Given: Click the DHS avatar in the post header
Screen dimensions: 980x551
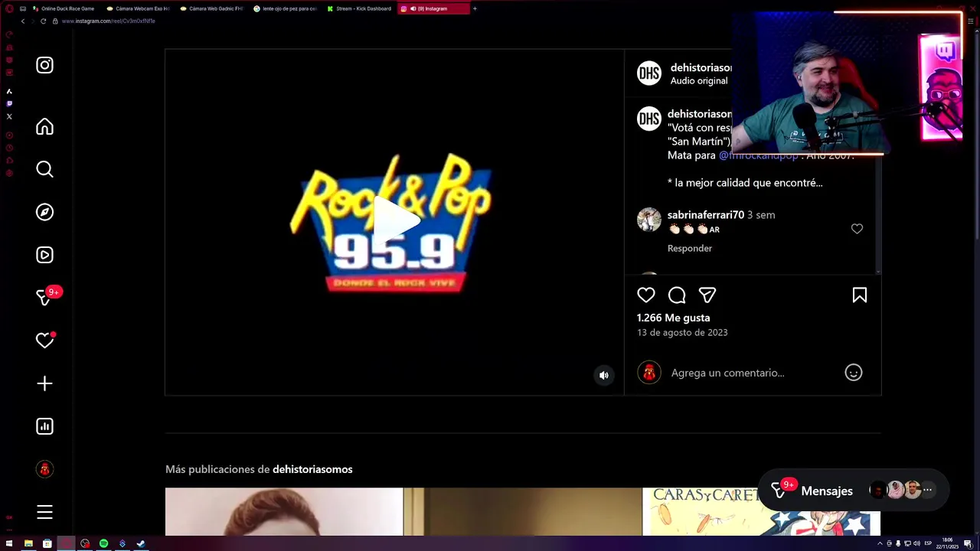Looking at the screenshot, I should click(649, 73).
